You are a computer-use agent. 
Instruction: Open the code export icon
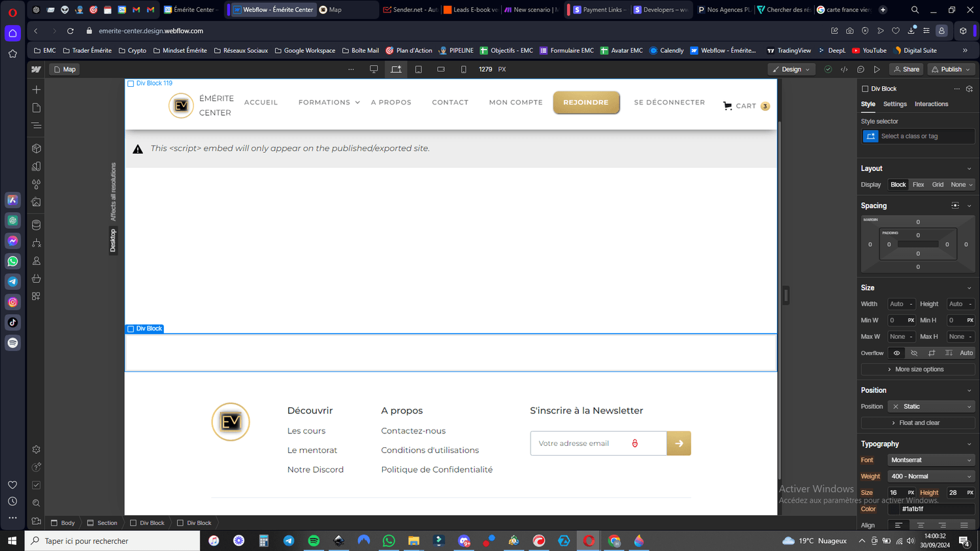coord(844,69)
